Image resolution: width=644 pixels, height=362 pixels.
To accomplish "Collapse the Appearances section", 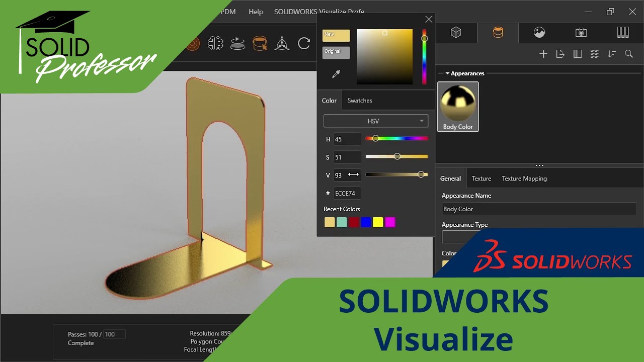I will click(x=447, y=73).
